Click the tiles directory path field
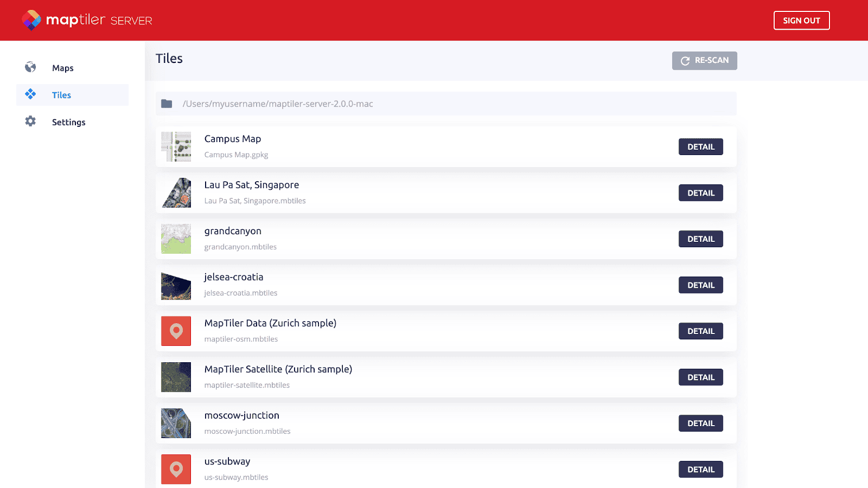Screen dimensions: 868x488 pyautogui.click(x=445, y=103)
